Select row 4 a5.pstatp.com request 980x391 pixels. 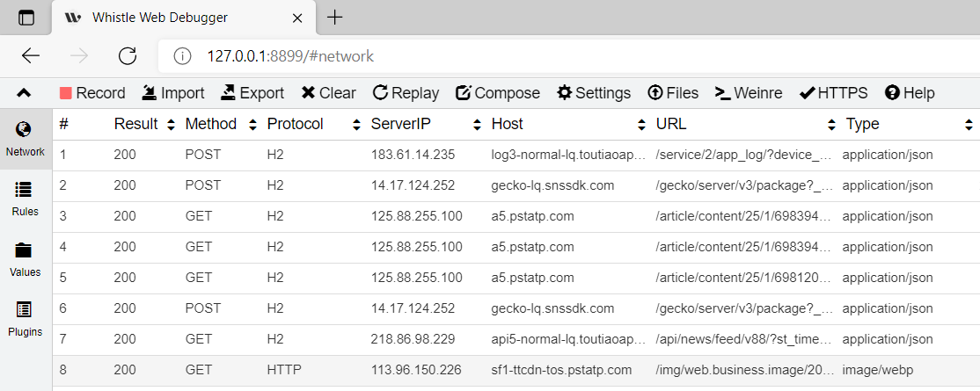point(516,247)
